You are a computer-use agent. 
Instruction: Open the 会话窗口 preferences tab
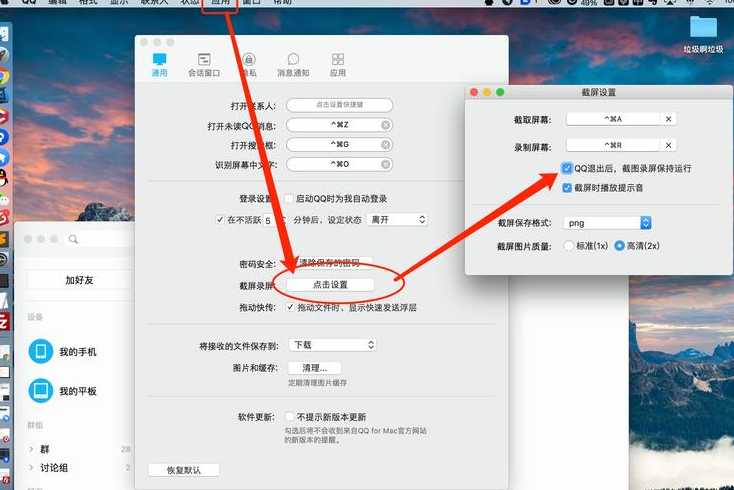pos(204,65)
